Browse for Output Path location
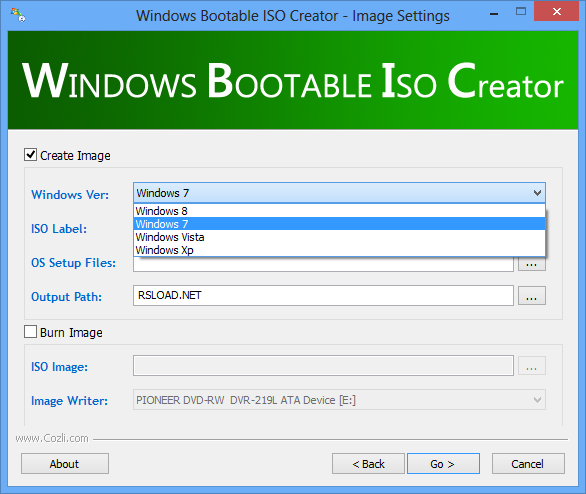The width and height of the screenshot is (586, 494). point(531,296)
